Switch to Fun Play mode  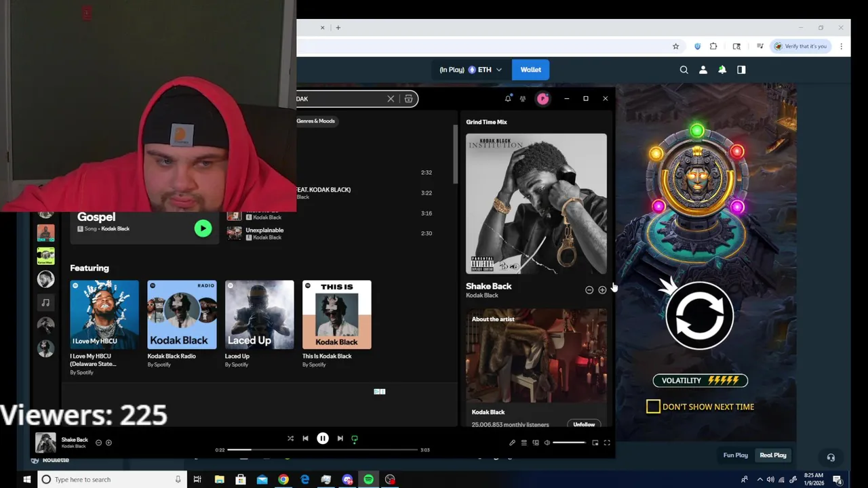pyautogui.click(x=736, y=455)
